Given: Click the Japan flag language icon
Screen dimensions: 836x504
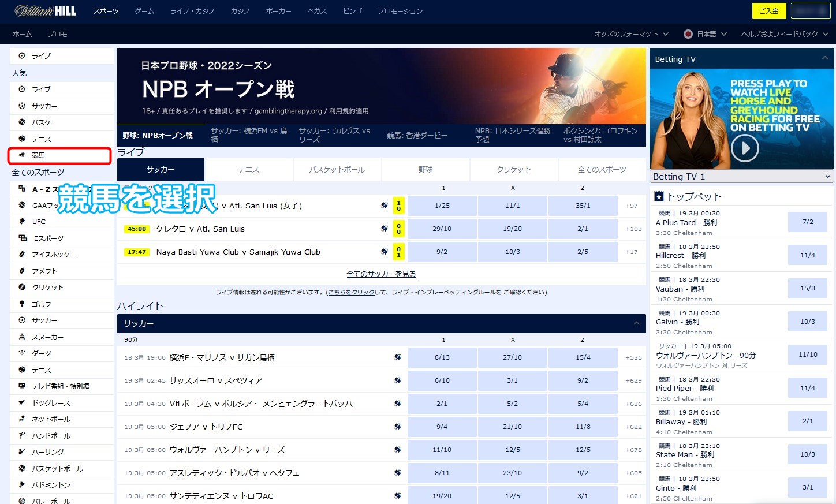Looking at the screenshot, I should pos(688,34).
